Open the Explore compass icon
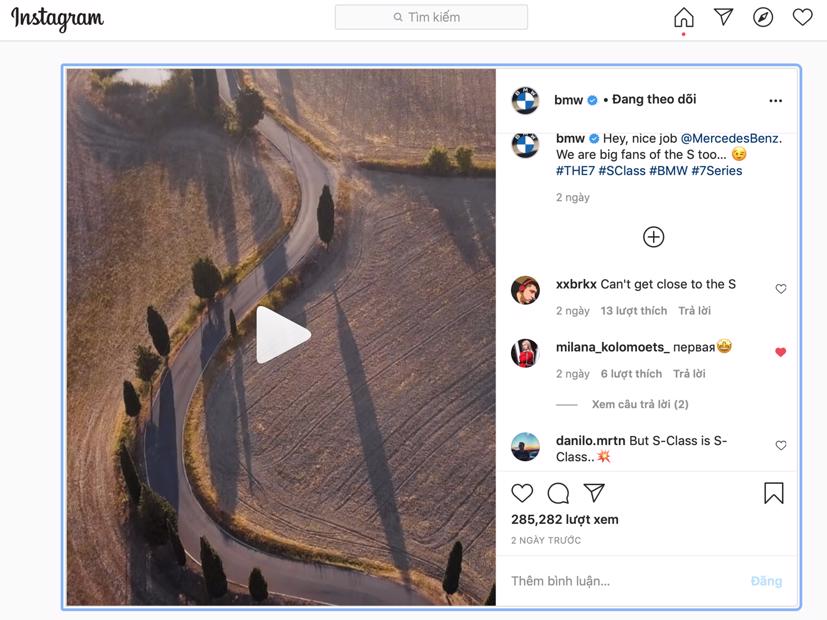Screen dimensions: 827x620 tap(763, 17)
